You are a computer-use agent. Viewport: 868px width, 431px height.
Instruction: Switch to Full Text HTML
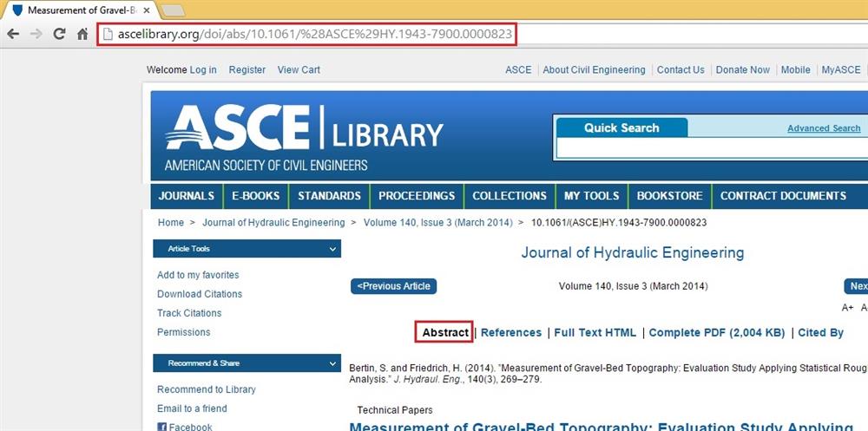(595, 332)
